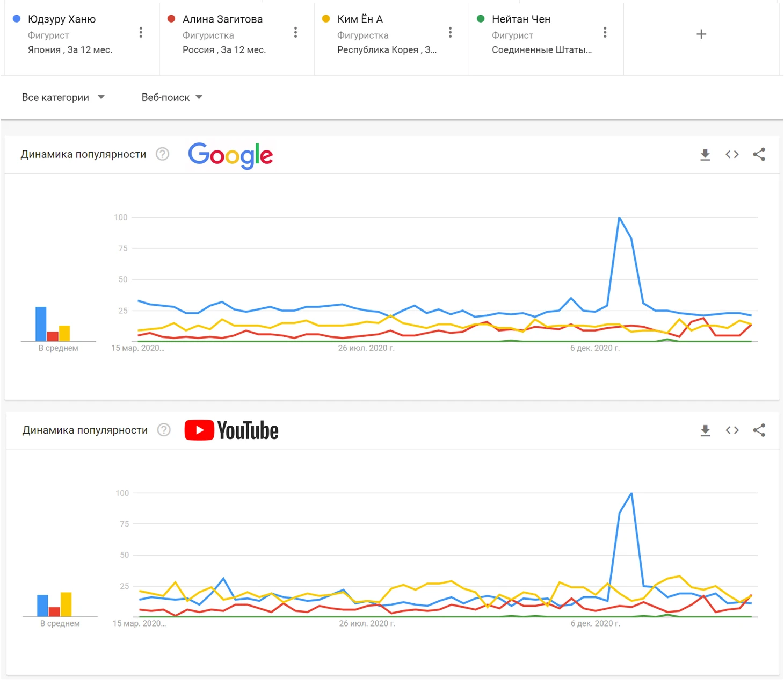
Task: Open options menu for Ким Ён А
Action: pyautogui.click(x=450, y=33)
